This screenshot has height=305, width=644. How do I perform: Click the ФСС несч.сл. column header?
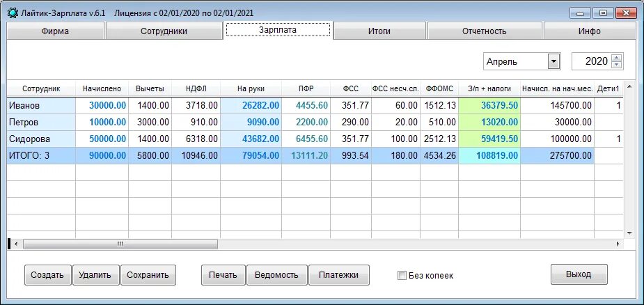395,88
